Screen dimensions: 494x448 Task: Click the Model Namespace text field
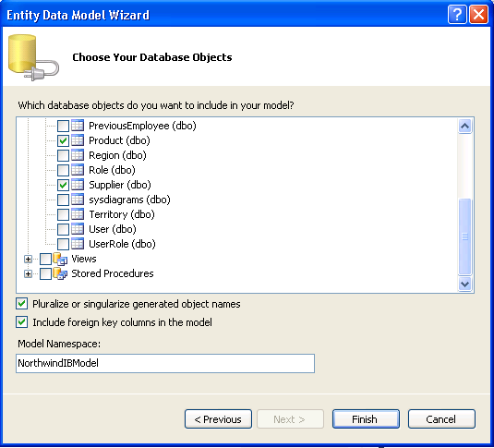tap(165, 363)
